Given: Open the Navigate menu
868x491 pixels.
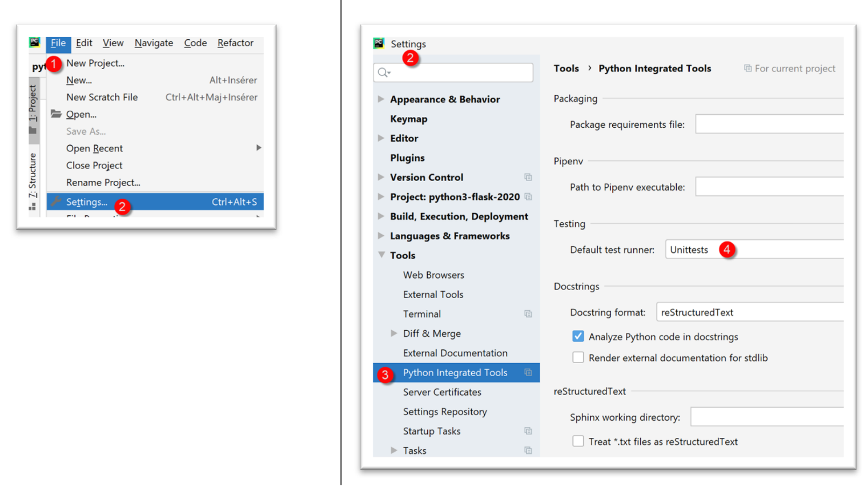Looking at the screenshot, I should pos(154,43).
